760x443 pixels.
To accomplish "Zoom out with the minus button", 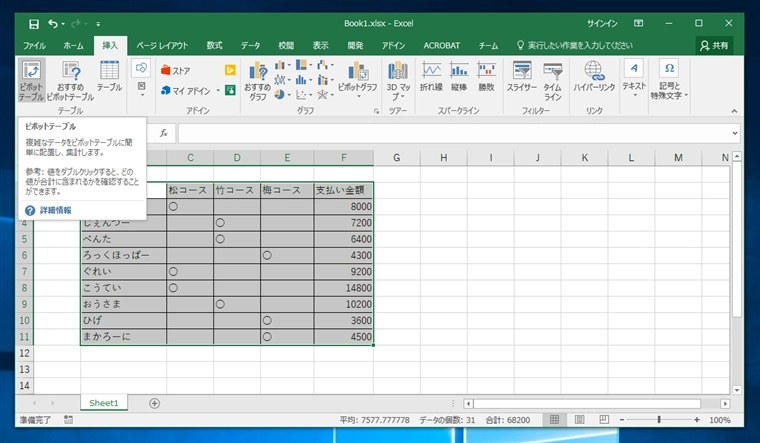I will click(x=621, y=420).
